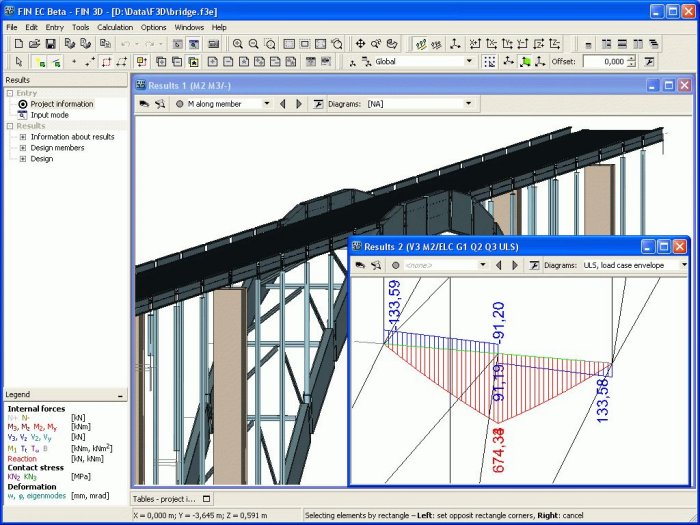Save project with the floppy disk icon

50,44
